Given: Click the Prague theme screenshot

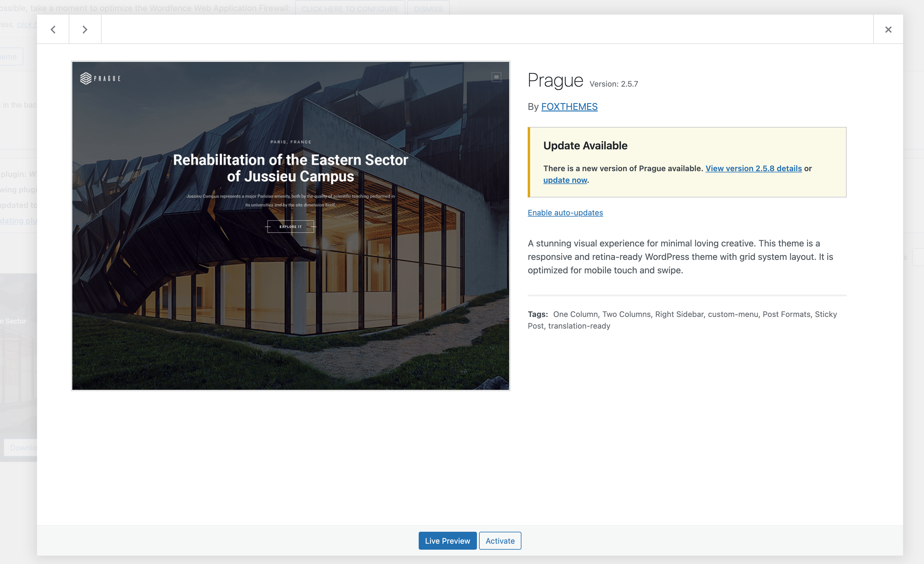Looking at the screenshot, I should click(x=291, y=226).
